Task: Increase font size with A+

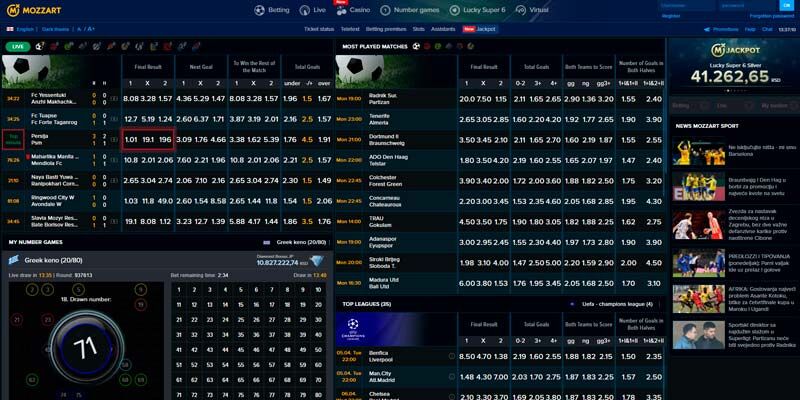Action: (x=92, y=29)
